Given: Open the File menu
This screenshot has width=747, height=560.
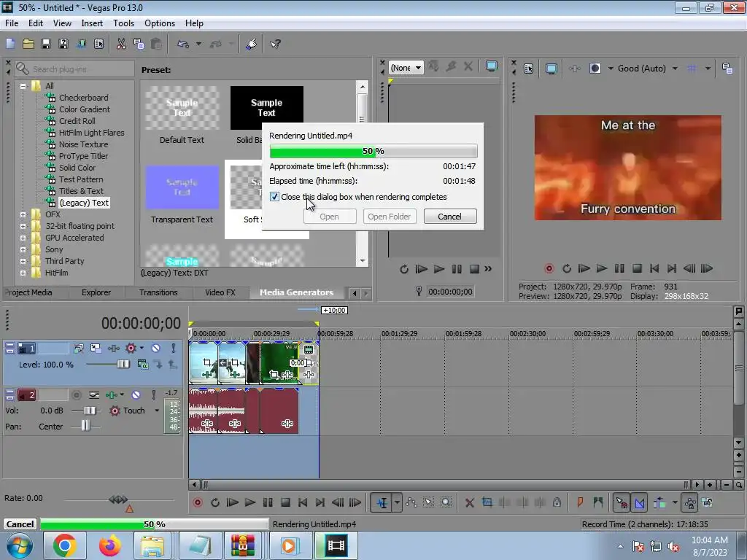Looking at the screenshot, I should (12, 23).
